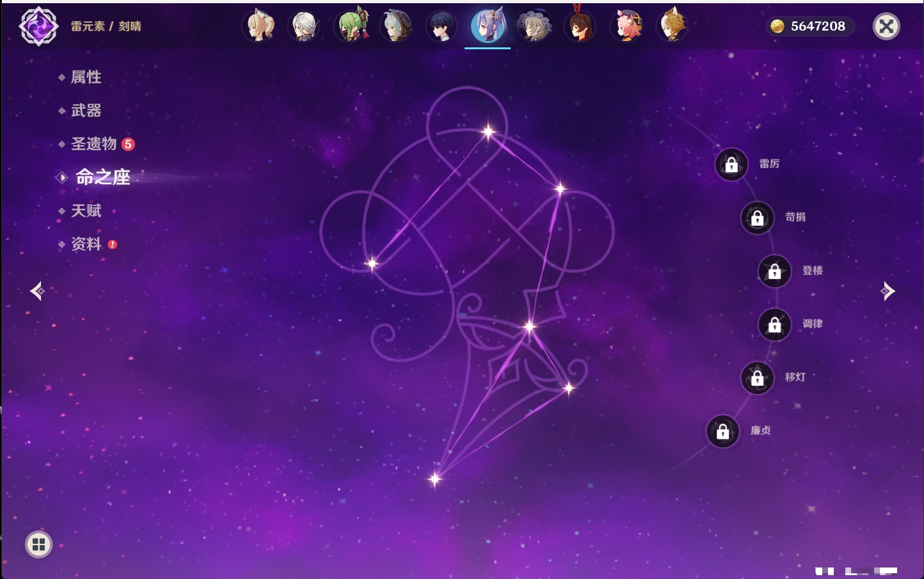Click the Mora amount 5647208
The height and width of the screenshot is (579, 924).
click(x=818, y=26)
